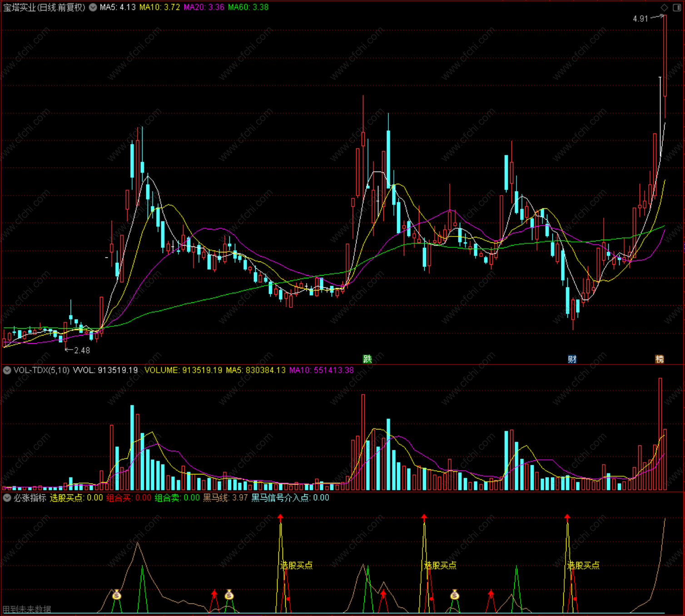
Task: Click the middle 选股买点 chart label
Action: click(x=440, y=565)
